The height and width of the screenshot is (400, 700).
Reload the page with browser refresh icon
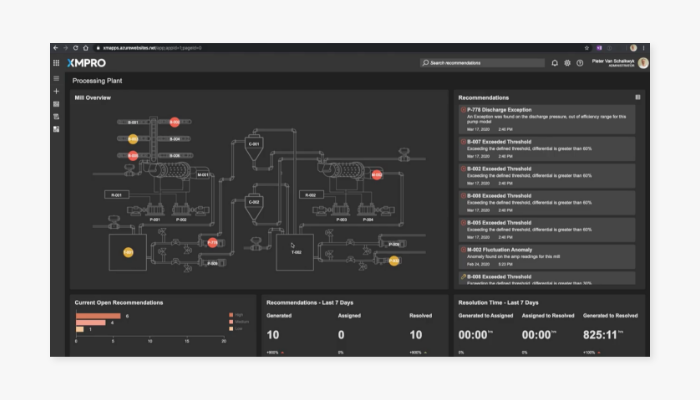(75, 48)
